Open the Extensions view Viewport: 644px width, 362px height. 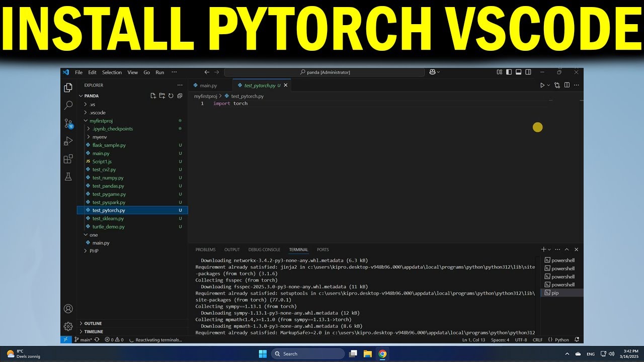[x=68, y=159]
